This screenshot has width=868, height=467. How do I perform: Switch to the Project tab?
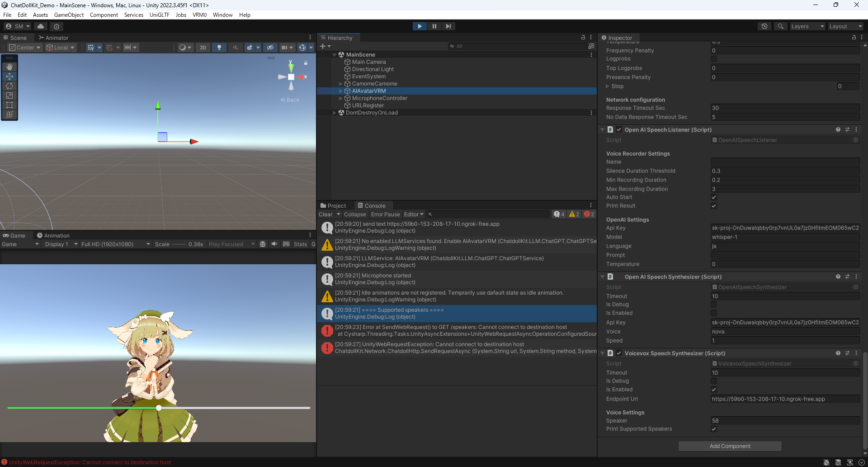click(x=333, y=206)
